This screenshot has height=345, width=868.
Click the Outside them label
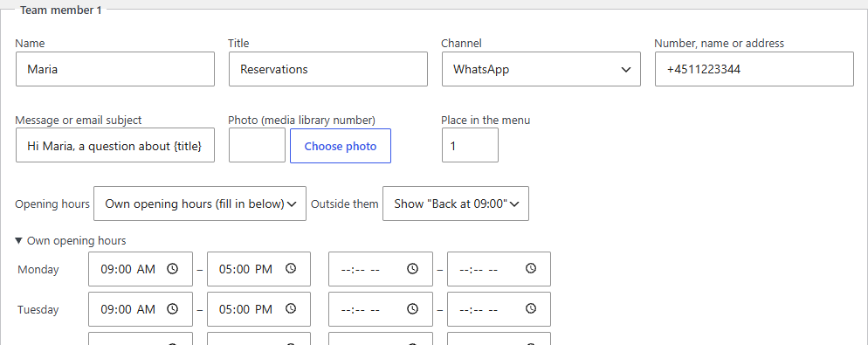click(x=344, y=204)
